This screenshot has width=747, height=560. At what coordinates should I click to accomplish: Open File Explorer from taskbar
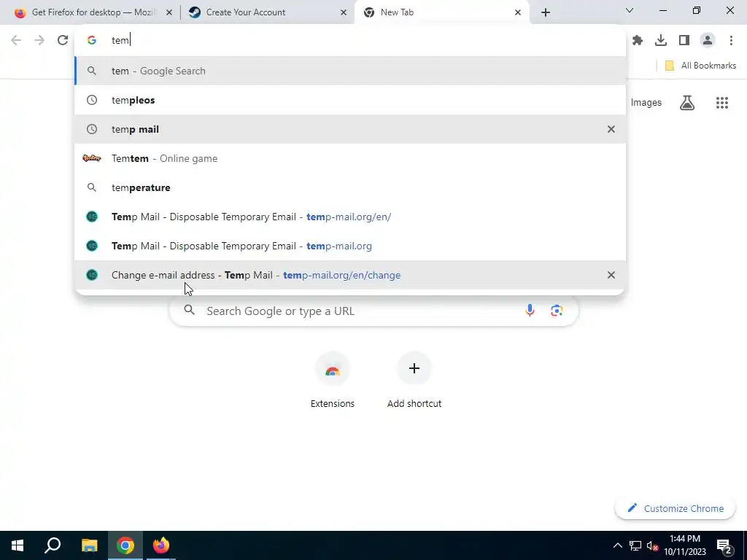click(89, 545)
